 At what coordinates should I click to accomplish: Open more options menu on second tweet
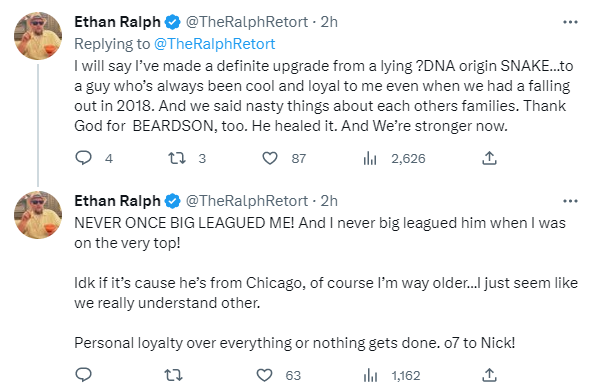570,201
